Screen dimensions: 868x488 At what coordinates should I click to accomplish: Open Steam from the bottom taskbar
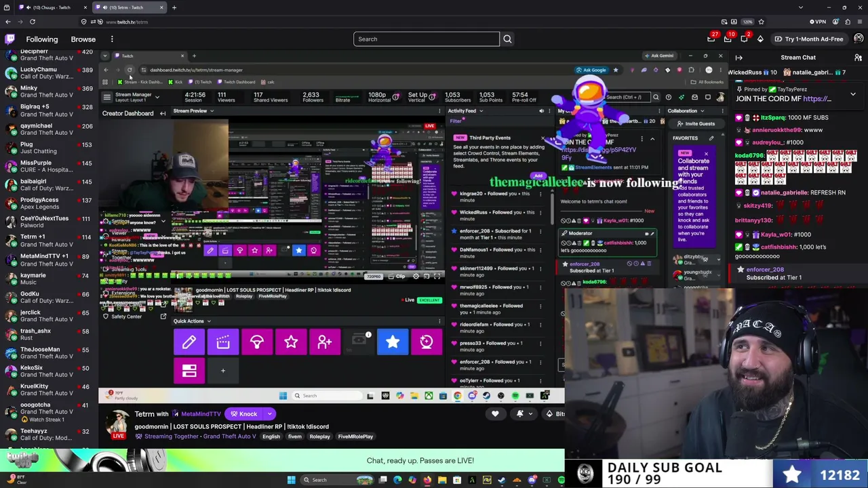pyautogui.click(x=502, y=480)
